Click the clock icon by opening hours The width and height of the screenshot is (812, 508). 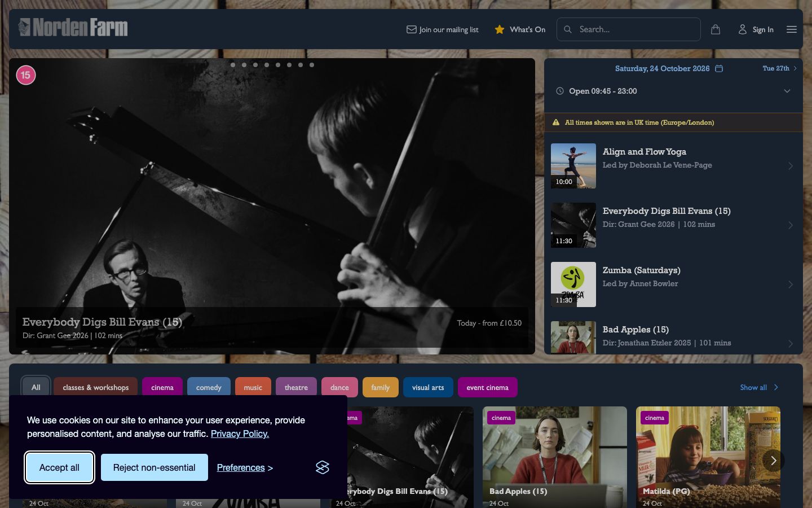(x=560, y=91)
